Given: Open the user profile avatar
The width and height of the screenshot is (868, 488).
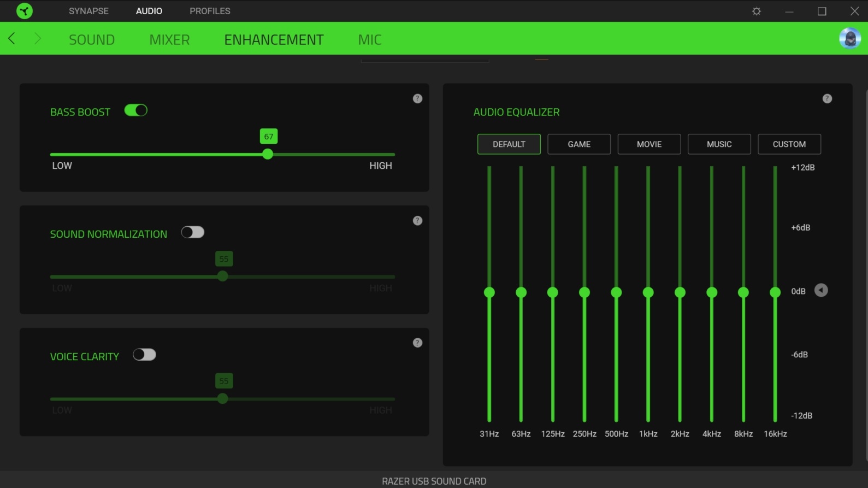Looking at the screenshot, I should [849, 38].
